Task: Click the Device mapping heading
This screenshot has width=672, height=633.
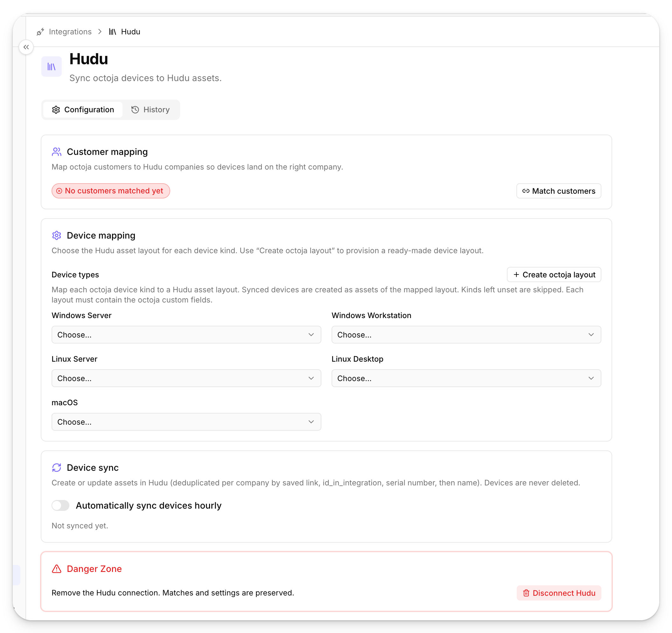Action: (x=101, y=235)
